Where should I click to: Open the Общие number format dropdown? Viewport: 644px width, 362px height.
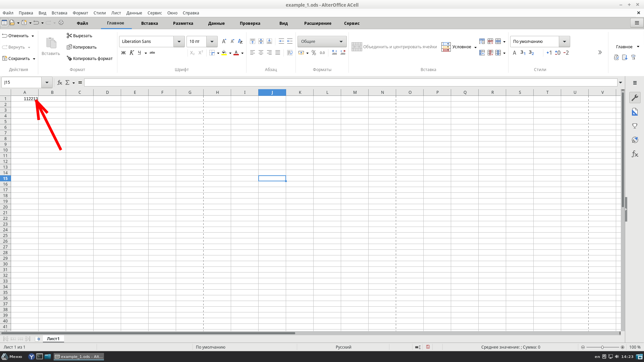pyautogui.click(x=341, y=42)
